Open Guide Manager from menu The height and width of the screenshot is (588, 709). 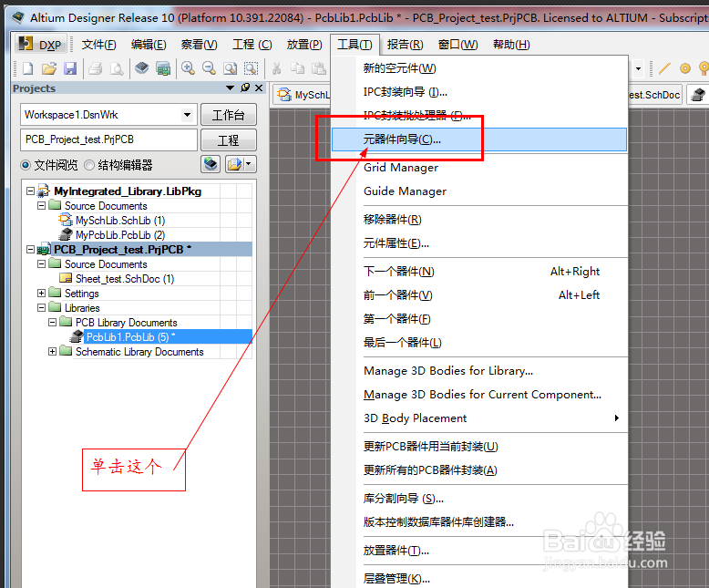[479, 191]
